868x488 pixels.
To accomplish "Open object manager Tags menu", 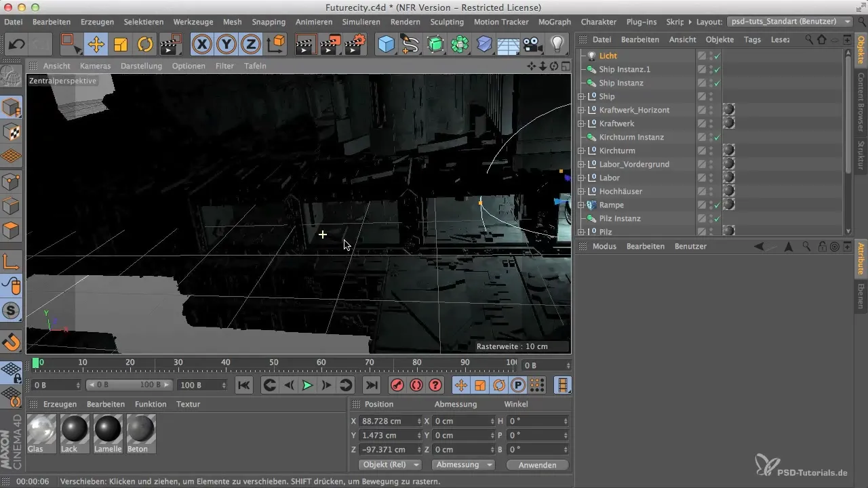I will (x=752, y=39).
